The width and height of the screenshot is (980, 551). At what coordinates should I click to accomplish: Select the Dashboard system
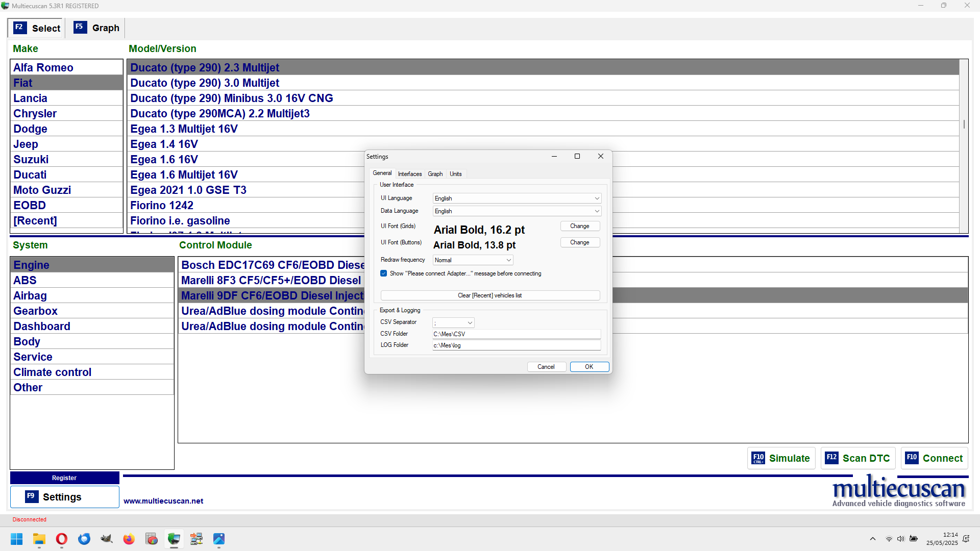pyautogui.click(x=92, y=327)
